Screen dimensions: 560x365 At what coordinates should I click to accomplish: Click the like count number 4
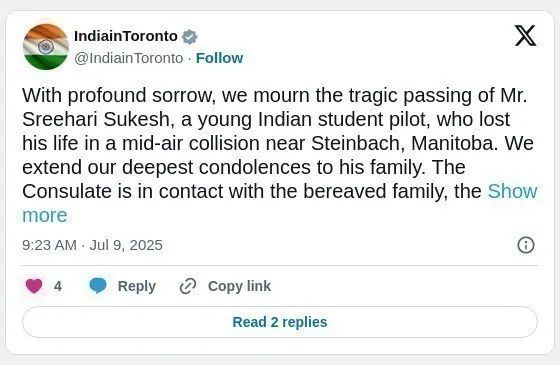pos(58,286)
